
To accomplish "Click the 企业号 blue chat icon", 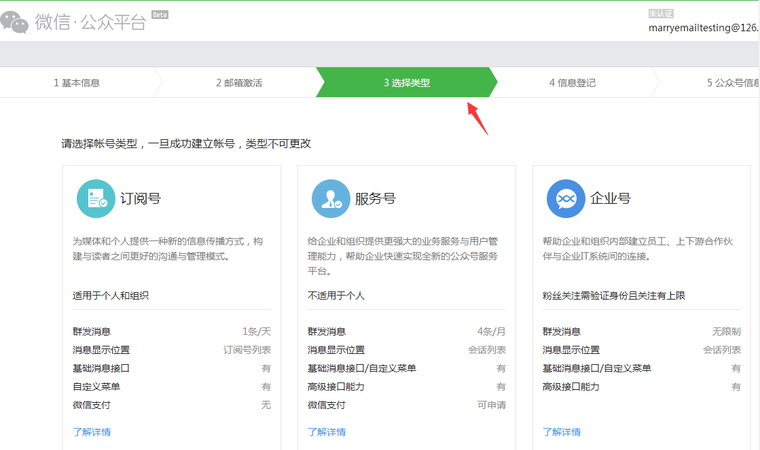I will pyautogui.click(x=566, y=199).
